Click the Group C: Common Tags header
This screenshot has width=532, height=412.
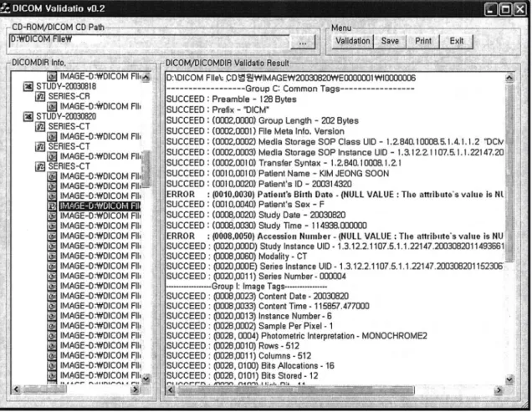point(290,89)
